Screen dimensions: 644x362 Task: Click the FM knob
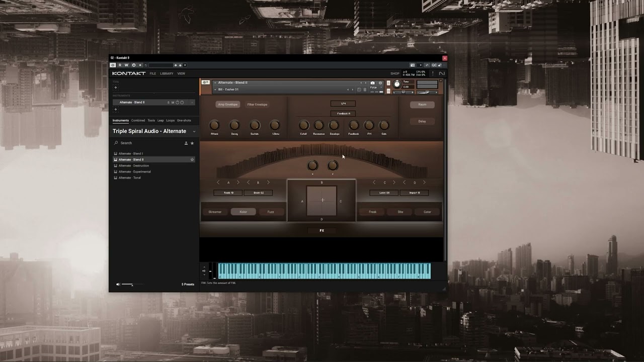(x=369, y=125)
